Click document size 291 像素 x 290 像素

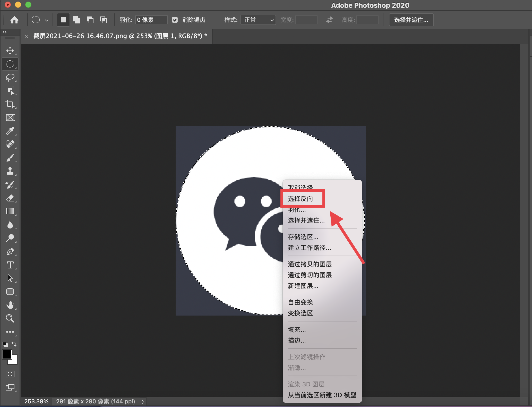pyautogui.click(x=96, y=401)
